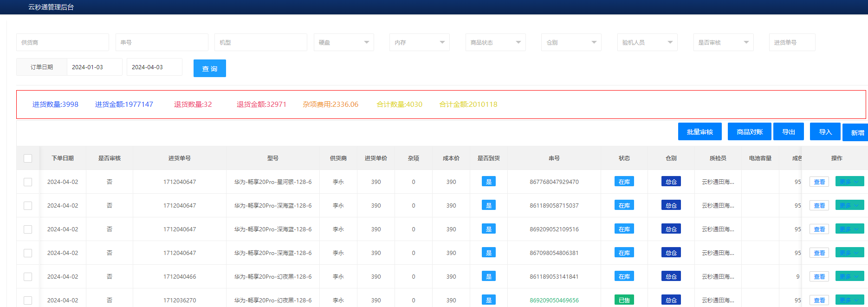Expand 更多 menu for serial 869209050469656

click(849, 300)
